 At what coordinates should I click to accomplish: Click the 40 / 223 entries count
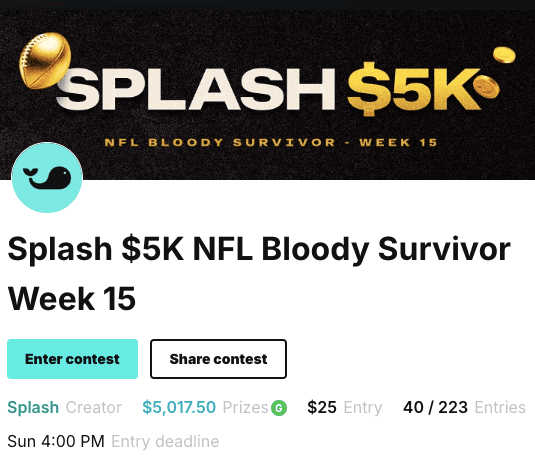[x=435, y=407]
